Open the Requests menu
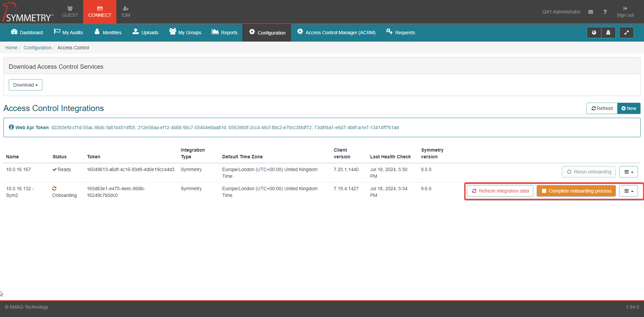 (400, 32)
